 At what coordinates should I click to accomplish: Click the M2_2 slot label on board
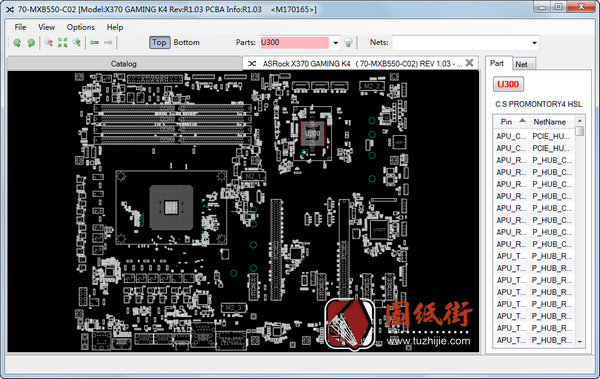(x=372, y=86)
